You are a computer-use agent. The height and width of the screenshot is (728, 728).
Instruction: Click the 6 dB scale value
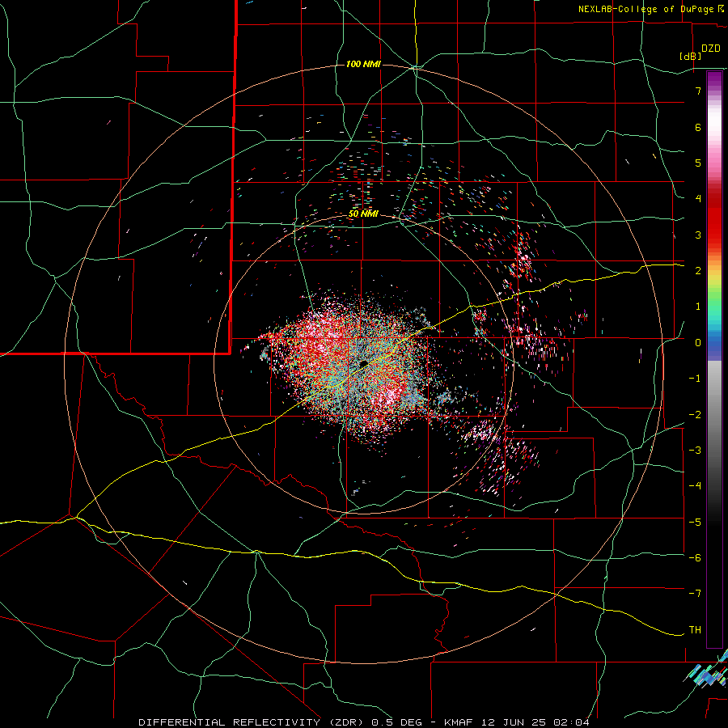698,127
